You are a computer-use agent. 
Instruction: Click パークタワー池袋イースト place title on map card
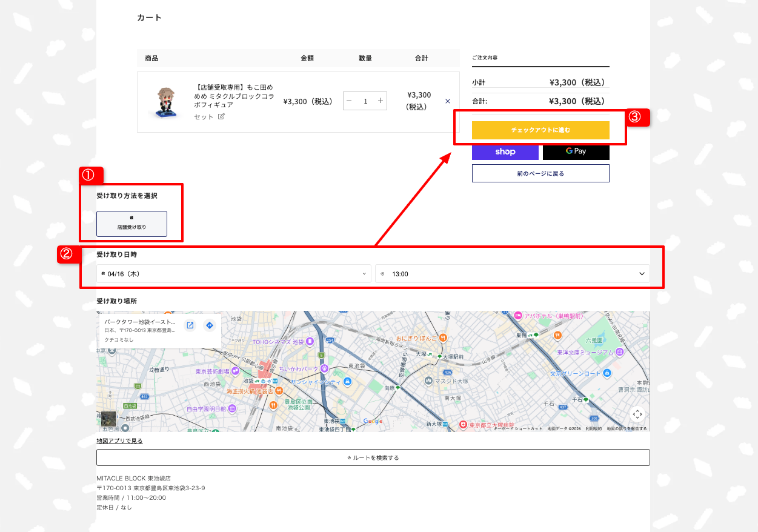pyautogui.click(x=140, y=322)
